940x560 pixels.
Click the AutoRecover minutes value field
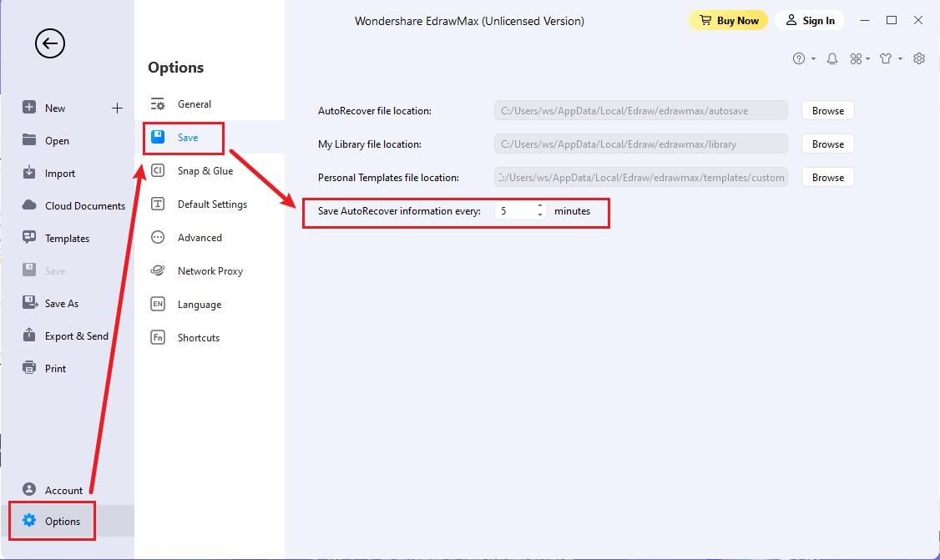(516, 210)
